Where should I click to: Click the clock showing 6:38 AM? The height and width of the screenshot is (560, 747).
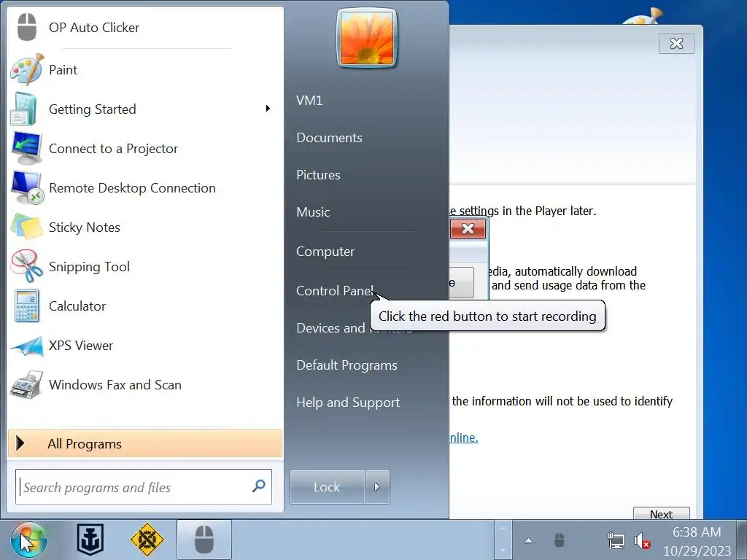click(697, 532)
